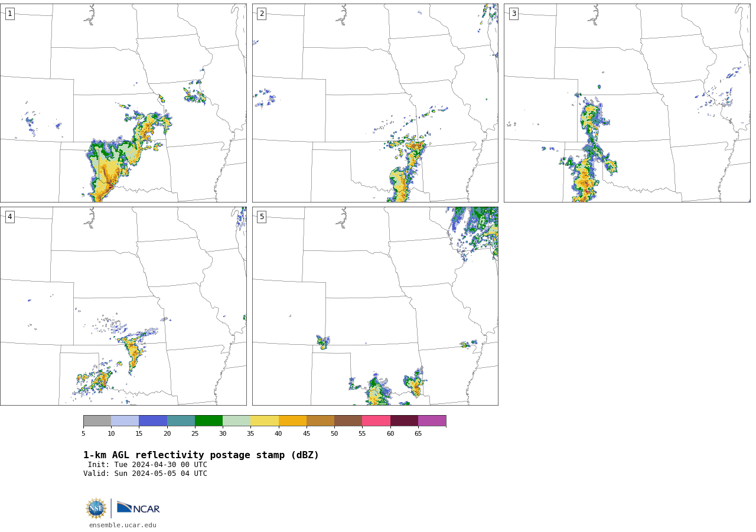
Task: Select the light blue 10-15 dBZ swatch
Action: (x=125, y=421)
